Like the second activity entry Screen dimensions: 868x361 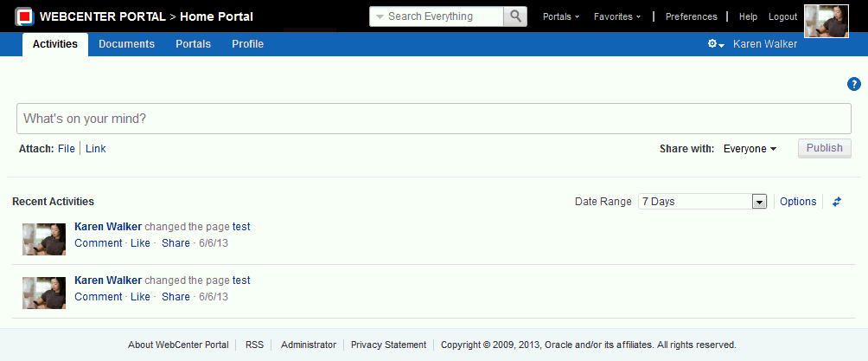[x=141, y=297]
